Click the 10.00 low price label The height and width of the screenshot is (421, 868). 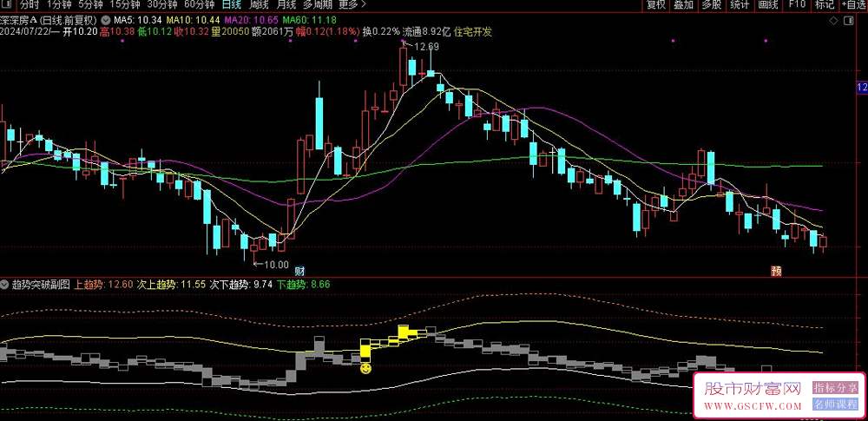point(276,265)
